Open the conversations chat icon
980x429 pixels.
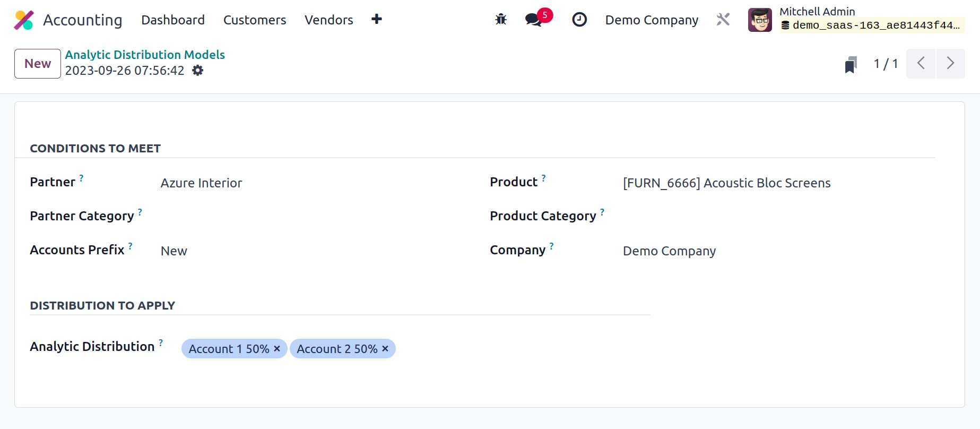tap(533, 20)
